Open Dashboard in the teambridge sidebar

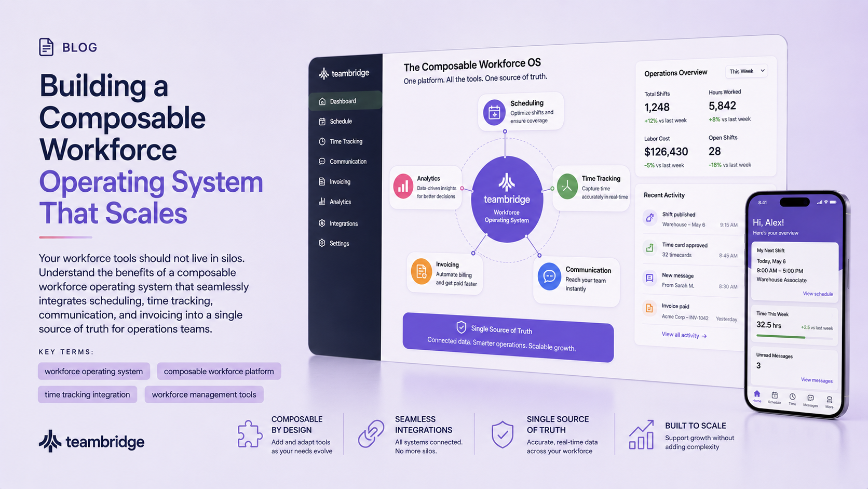[x=346, y=101]
